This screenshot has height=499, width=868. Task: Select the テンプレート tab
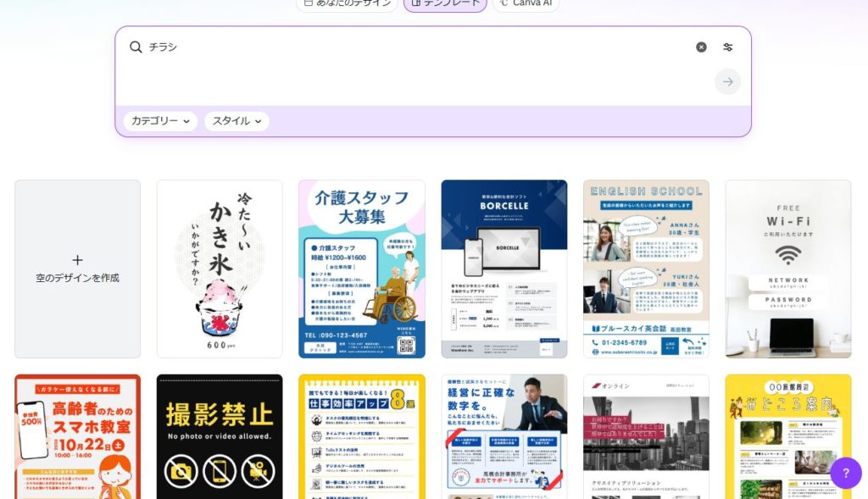tap(445, 3)
